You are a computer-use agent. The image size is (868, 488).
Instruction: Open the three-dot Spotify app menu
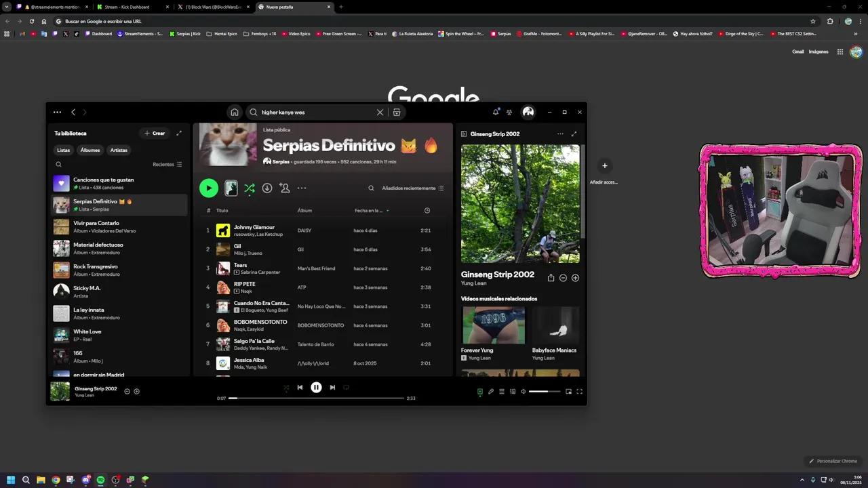[57, 113]
